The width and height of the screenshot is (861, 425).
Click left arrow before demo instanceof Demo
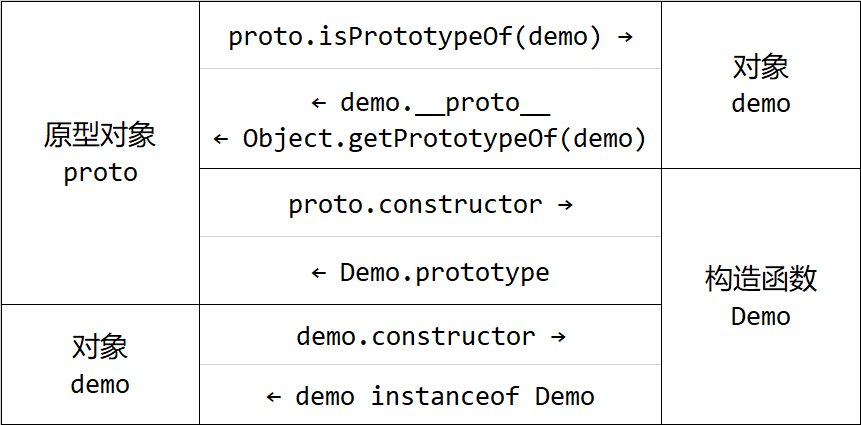(x=274, y=396)
